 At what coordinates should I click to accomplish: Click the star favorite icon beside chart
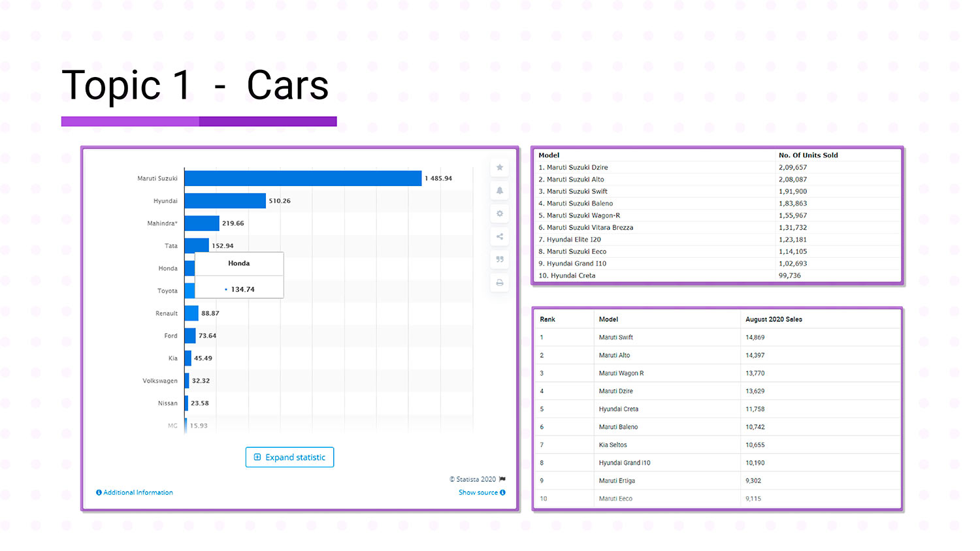[500, 168]
